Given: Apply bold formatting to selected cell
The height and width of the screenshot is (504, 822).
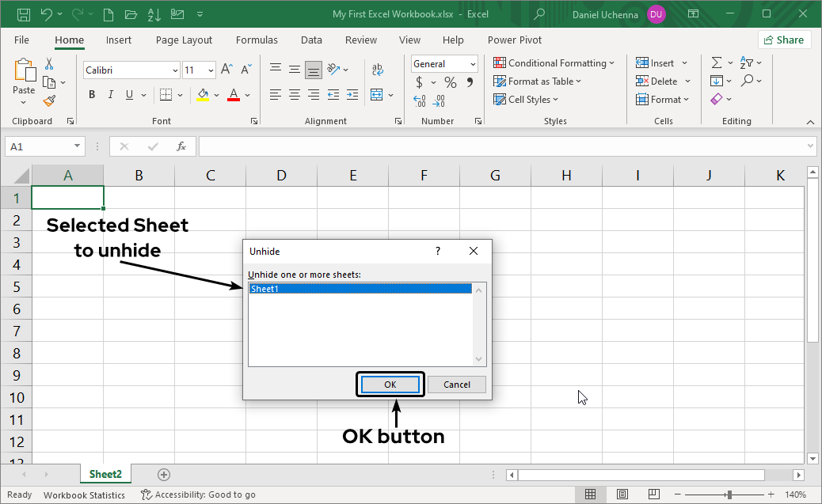Looking at the screenshot, I should point(91,94).
